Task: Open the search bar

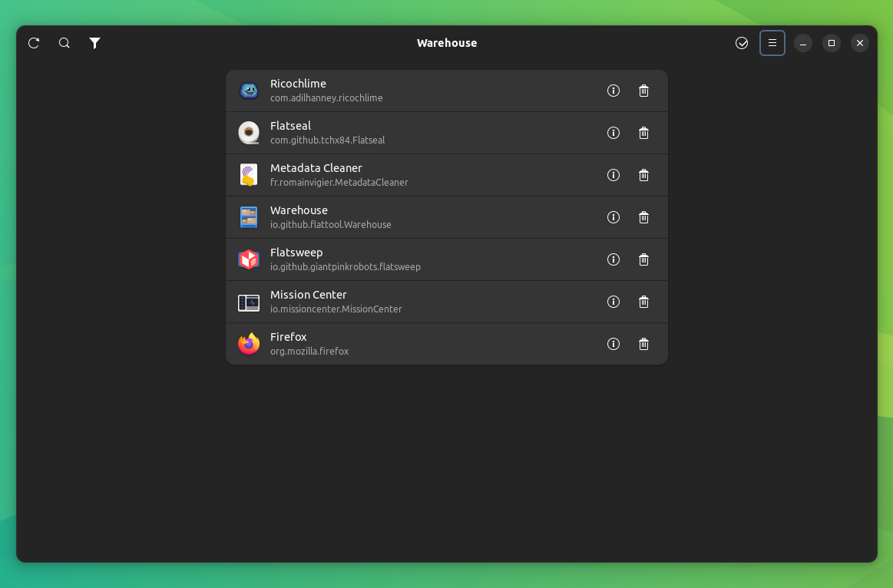Action: coord(64,43)
